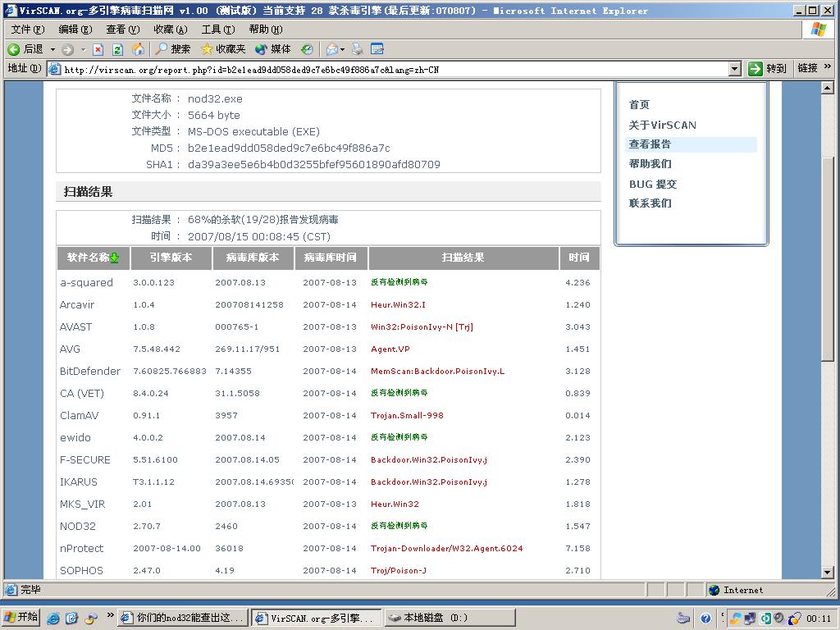Screen dimensions: 840x630
Task: Click the Go (转到) button
Action: (767, 69)
